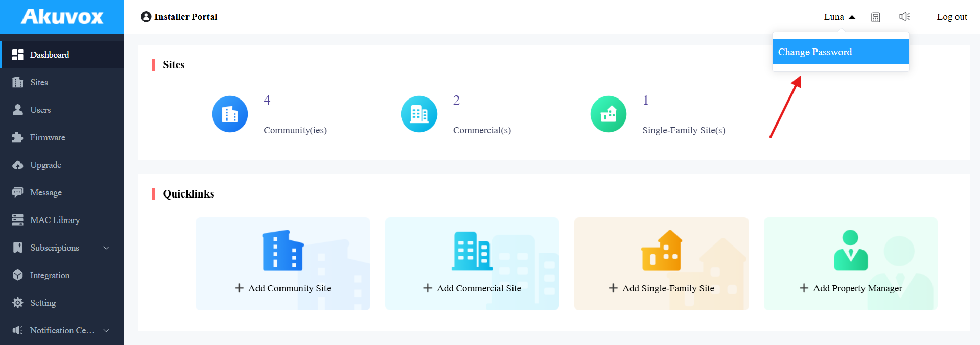Click the green Single-Family house icon

609,114
